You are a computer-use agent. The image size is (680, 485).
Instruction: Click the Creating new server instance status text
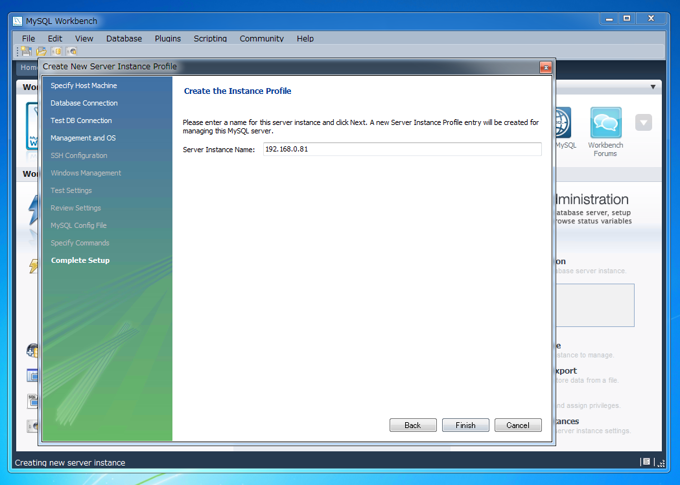pos(70,462)
